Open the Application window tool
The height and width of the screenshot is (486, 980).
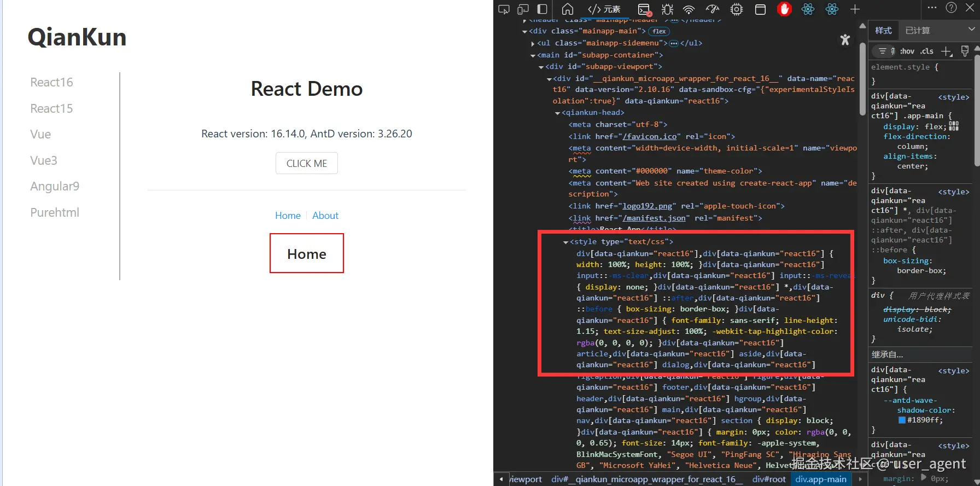[x=760, y=9]
